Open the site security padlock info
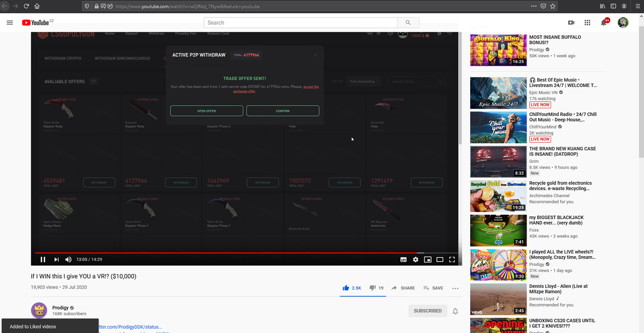This screenshot has width=644, height=333. [x=96, y=6]
